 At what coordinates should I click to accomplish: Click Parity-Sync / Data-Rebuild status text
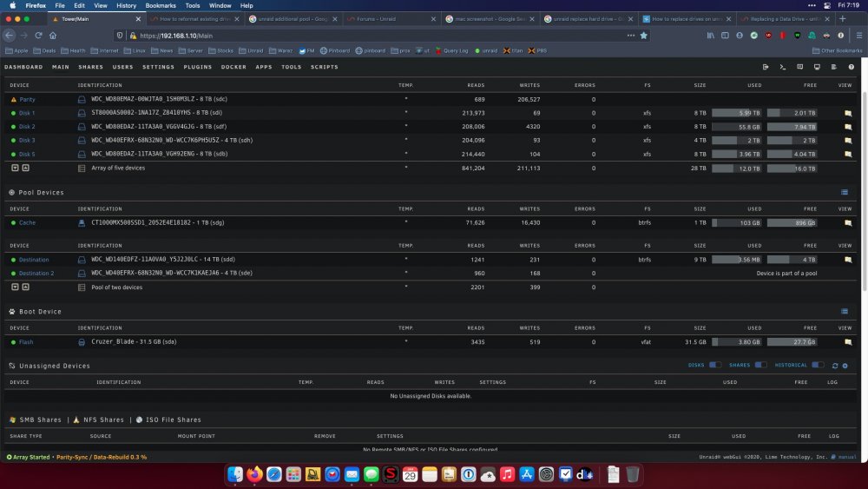pyautogui.click(x=102, y=458)
